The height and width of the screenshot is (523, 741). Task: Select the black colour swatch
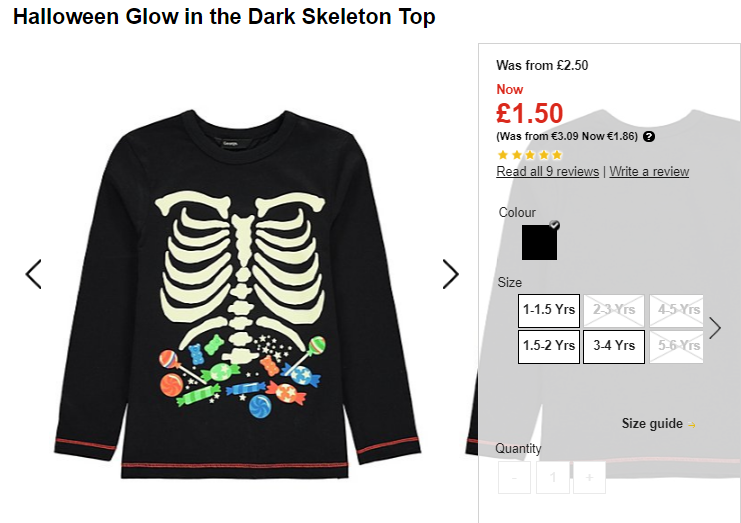[x=539, y=242]
